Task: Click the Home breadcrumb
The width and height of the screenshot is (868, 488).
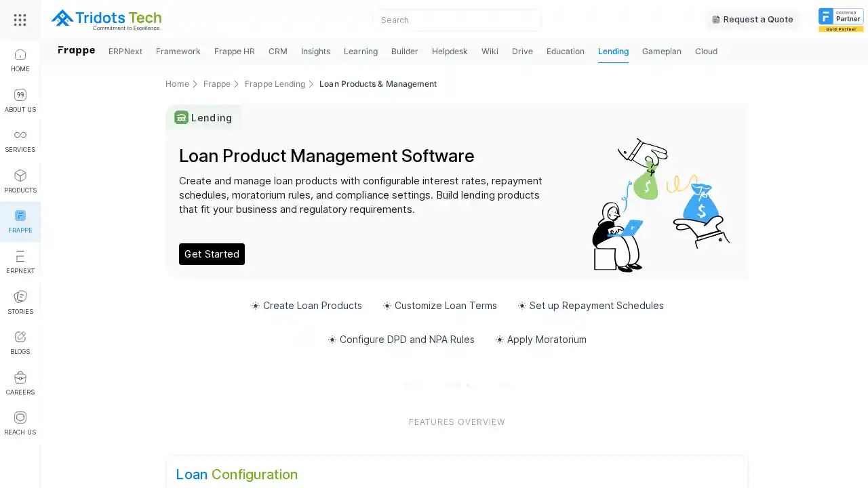Action: tap(177, 84)
